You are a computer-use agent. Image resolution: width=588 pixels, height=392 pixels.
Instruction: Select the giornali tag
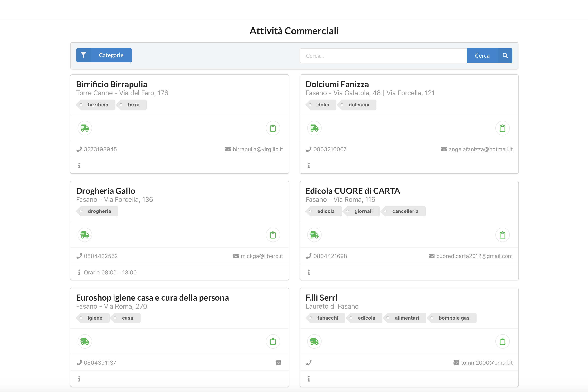click(361, 211)
